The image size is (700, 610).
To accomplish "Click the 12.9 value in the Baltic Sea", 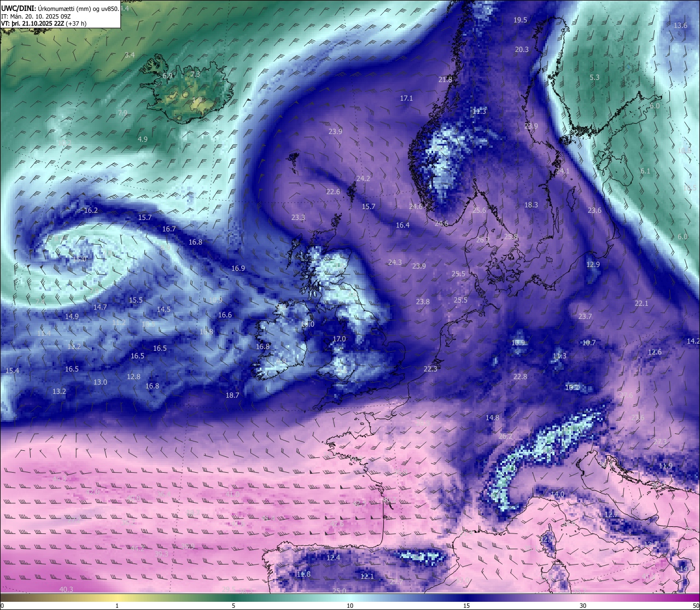I will pos(593,264).
